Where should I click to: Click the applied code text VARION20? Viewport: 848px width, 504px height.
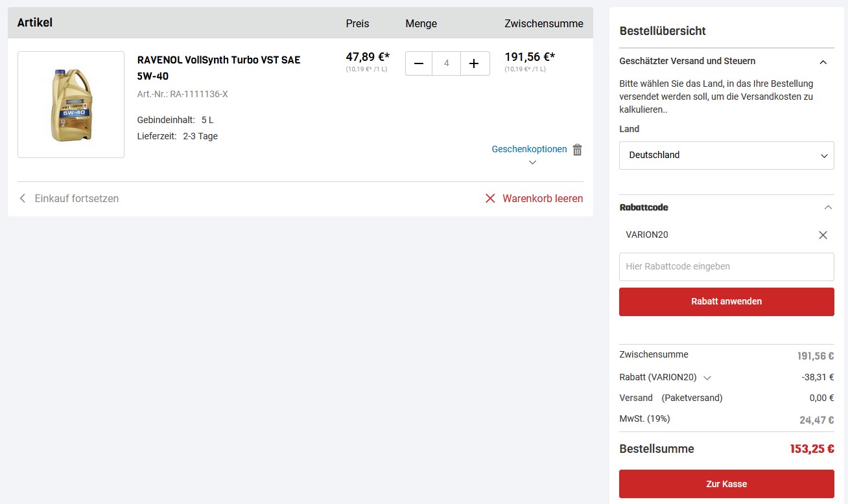point(647,235)
